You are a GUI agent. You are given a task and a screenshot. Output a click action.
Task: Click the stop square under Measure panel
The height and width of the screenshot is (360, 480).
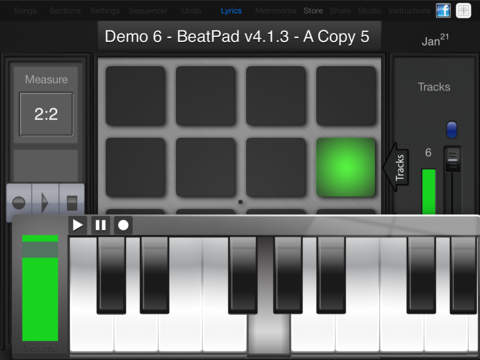point(72,203)
